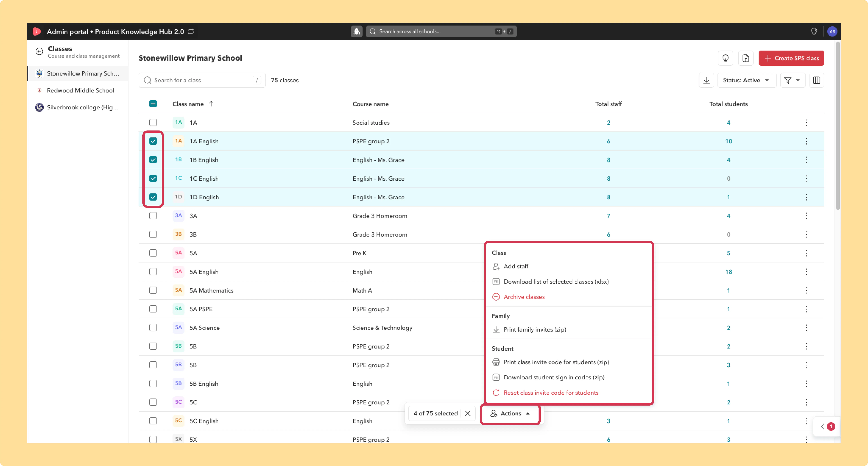The image size is (868, 466).
Task: Check the 5B English checkbox
Action: [153, 384]
